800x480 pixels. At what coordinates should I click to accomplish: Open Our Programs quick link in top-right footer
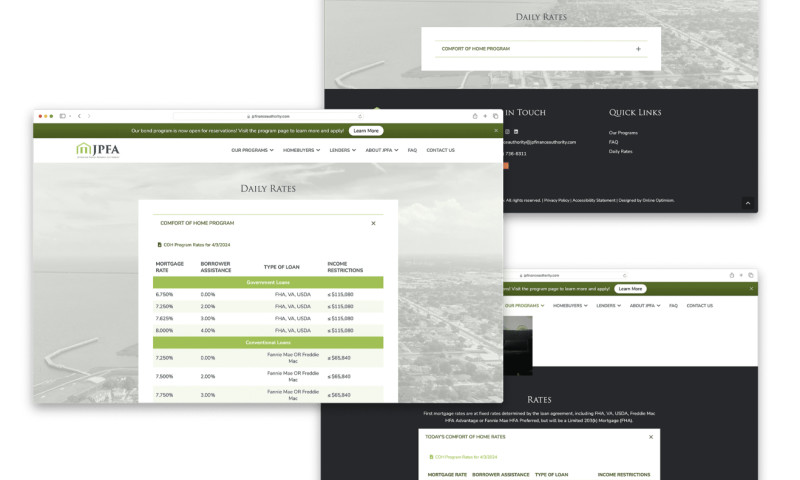623,133
